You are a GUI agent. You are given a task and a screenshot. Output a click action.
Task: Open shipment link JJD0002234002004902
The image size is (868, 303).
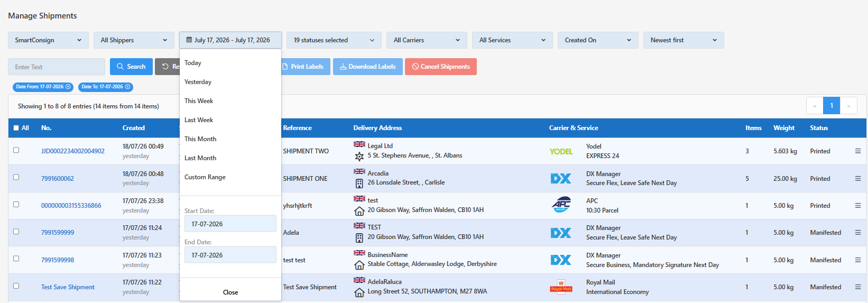point(73,151)
